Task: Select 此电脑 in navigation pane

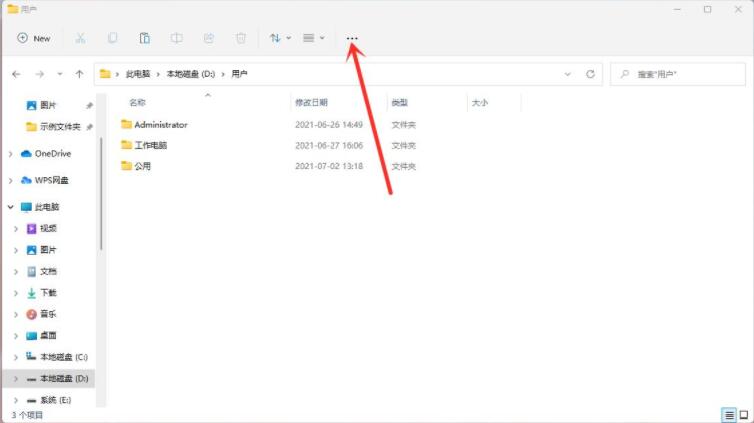Action: tap(47, 207)
